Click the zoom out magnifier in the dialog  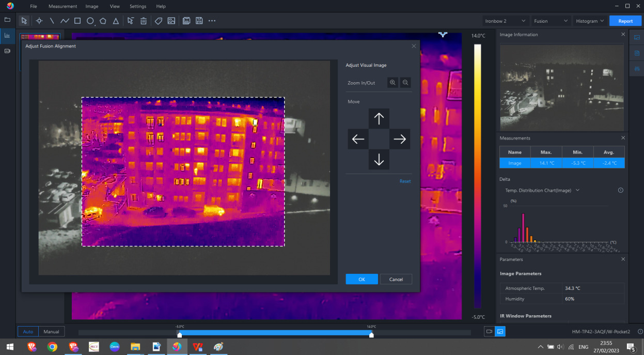point(405,83)
